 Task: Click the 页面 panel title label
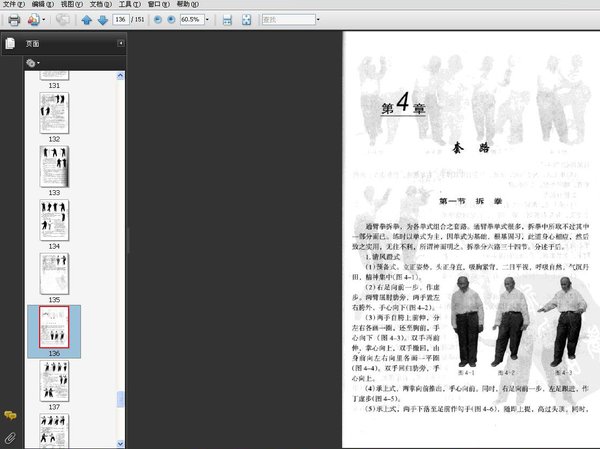click(33, 44)
